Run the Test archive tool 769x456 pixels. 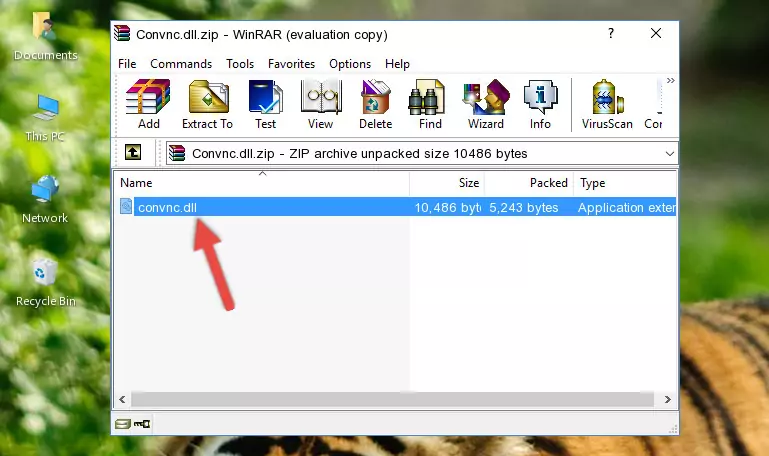(265, 104)
